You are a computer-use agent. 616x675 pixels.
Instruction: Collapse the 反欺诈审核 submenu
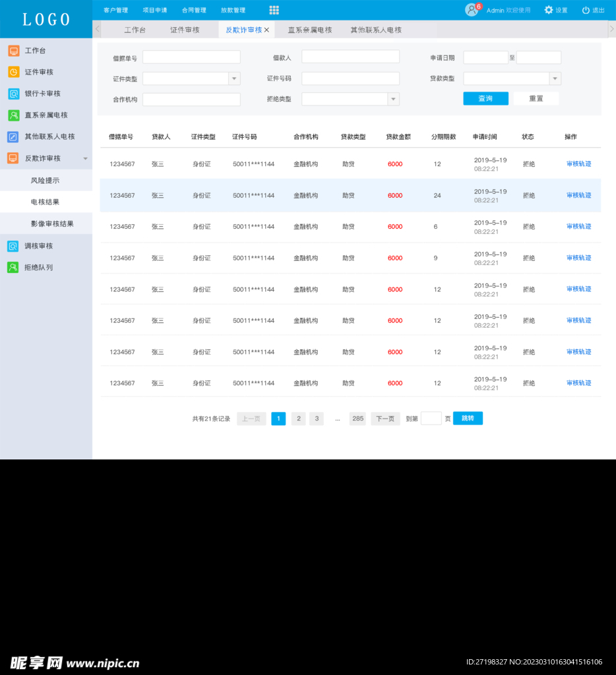pos(85,158)
